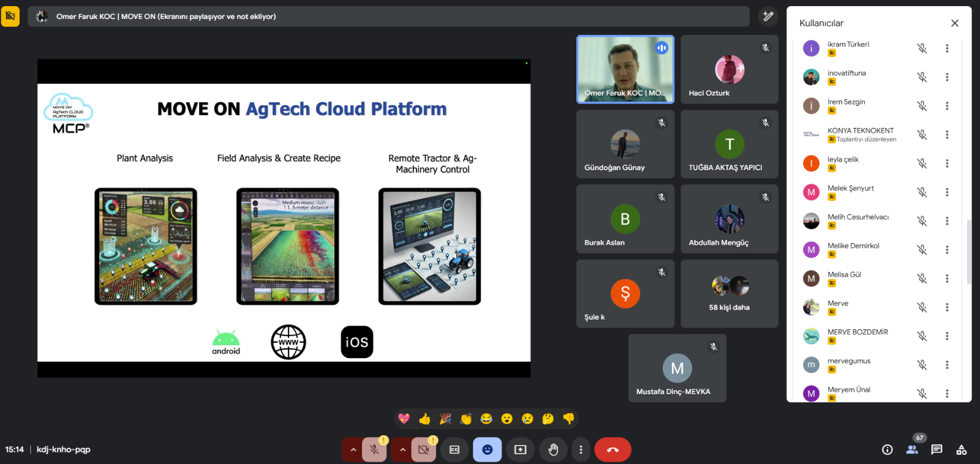
Task: Send the thumbs down reaction
Action: point(568,419)
